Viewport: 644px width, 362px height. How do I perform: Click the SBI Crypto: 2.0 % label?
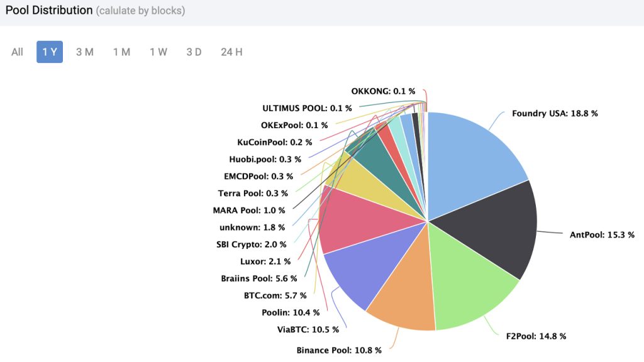click(252, 244)
